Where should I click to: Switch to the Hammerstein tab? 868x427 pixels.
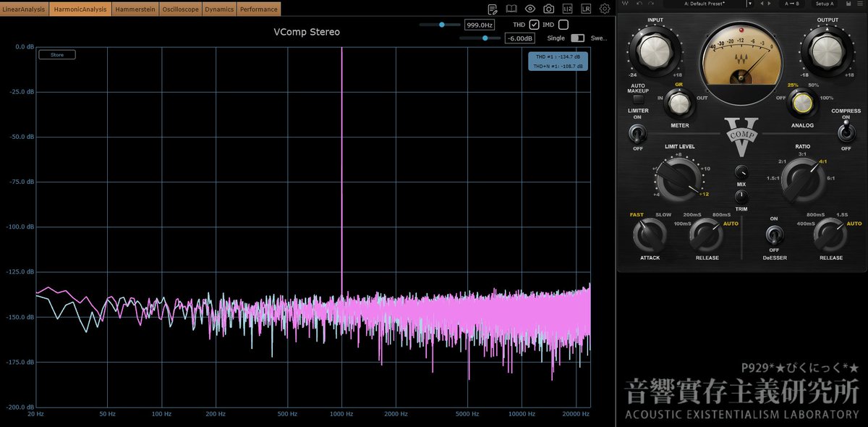[x=135, y=9]
